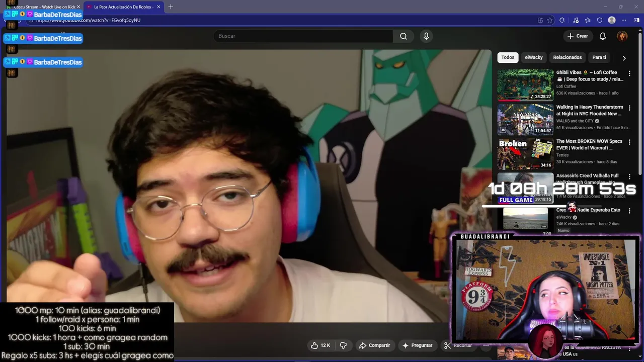Click the YouTube search magnifier button
The width and height of the screenshot is (644, 362).
[x=404, y=36]
